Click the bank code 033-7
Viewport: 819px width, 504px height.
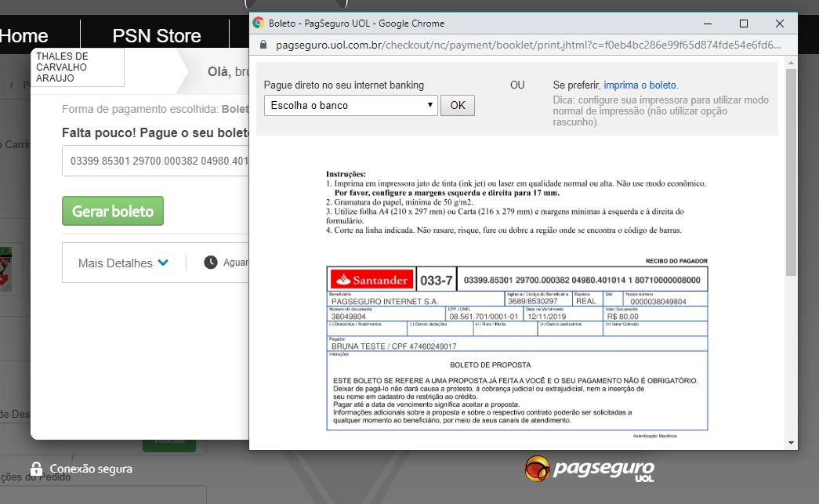pos(436,281)
